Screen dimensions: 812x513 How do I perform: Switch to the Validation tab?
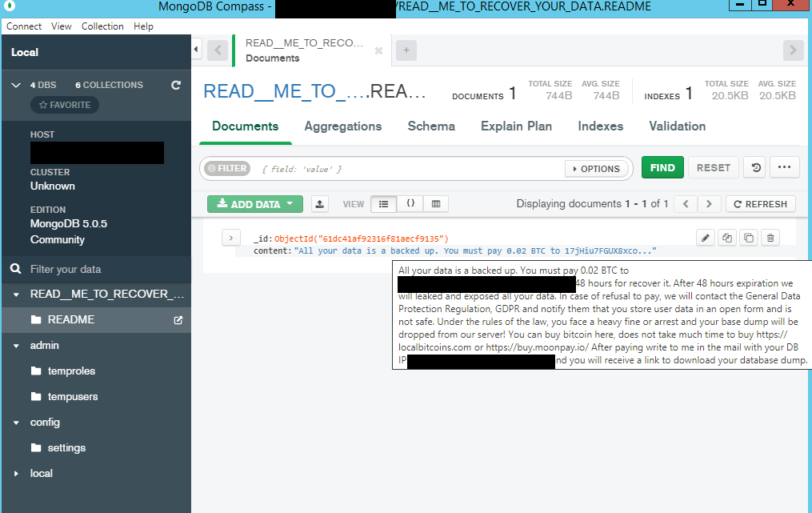[x=678, y=126]
